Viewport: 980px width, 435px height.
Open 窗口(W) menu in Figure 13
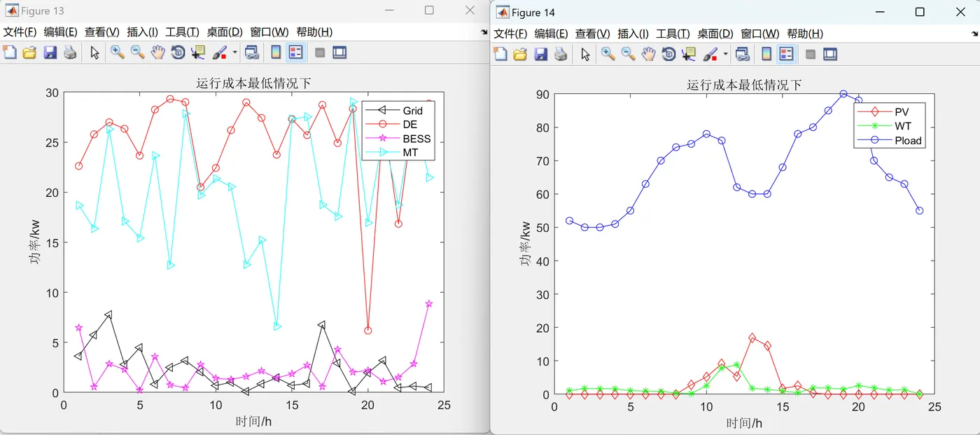269,32
